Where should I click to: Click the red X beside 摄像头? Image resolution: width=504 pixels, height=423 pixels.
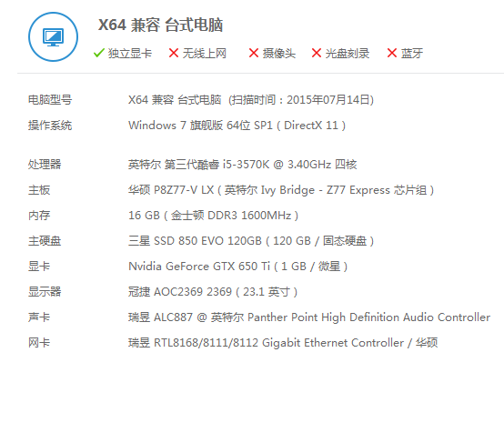tap(254, 53)
